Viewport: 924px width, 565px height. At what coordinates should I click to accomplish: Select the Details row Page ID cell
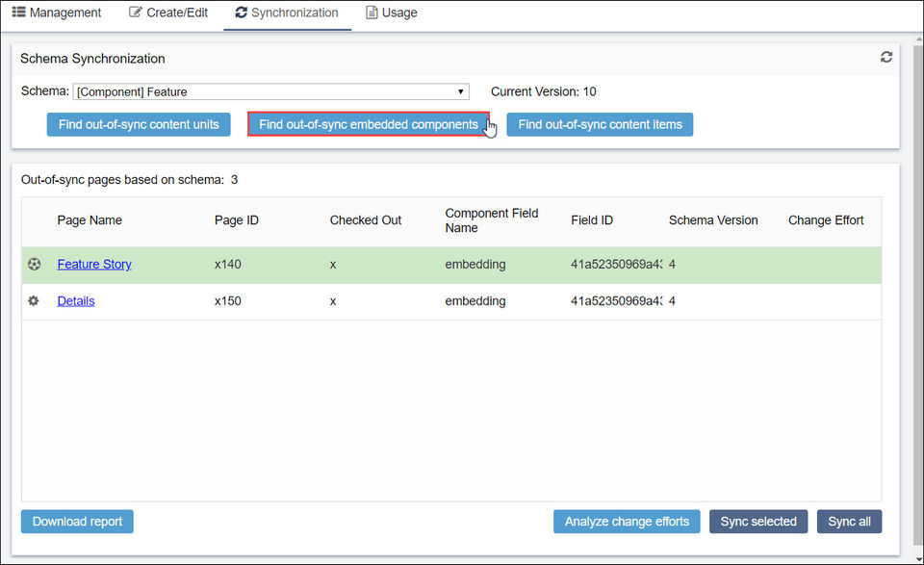pyautogui.click(x=228, y=301)
